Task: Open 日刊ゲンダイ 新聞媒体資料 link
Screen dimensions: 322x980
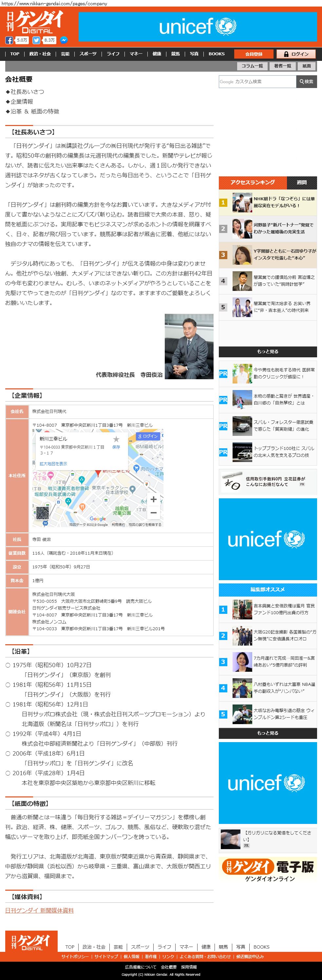Action: point(39,910)
